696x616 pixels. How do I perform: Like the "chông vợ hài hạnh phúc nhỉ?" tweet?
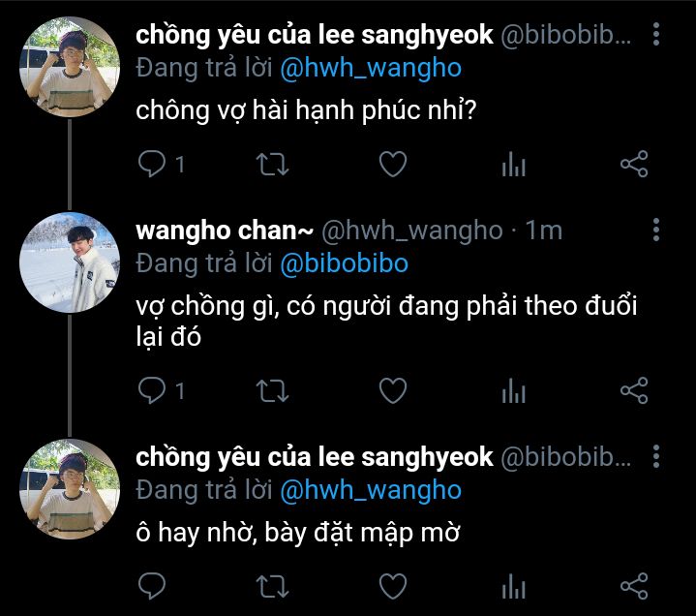pyautogui.click(x=393, y=164)
